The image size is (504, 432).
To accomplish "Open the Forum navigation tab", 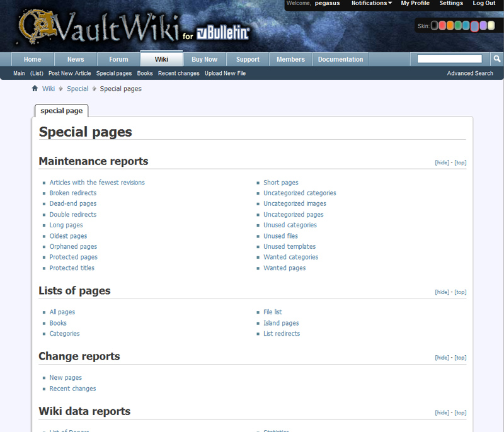I will [x=118, y=59].
